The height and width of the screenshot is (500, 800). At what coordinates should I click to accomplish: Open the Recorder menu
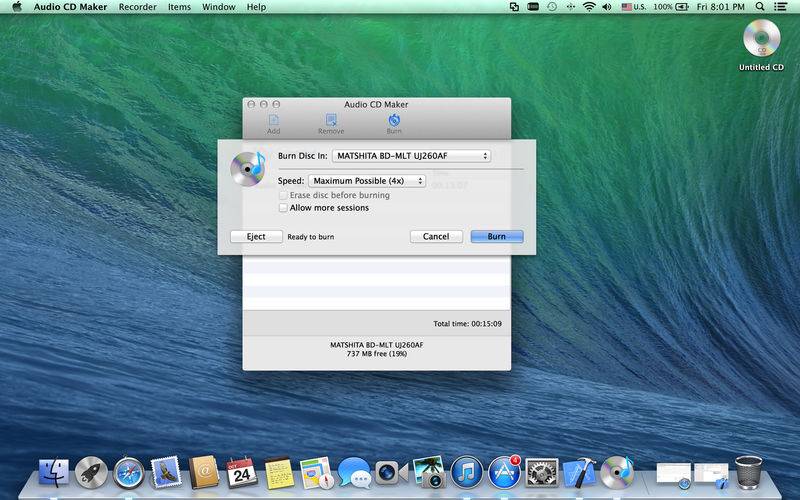(137, 7)
